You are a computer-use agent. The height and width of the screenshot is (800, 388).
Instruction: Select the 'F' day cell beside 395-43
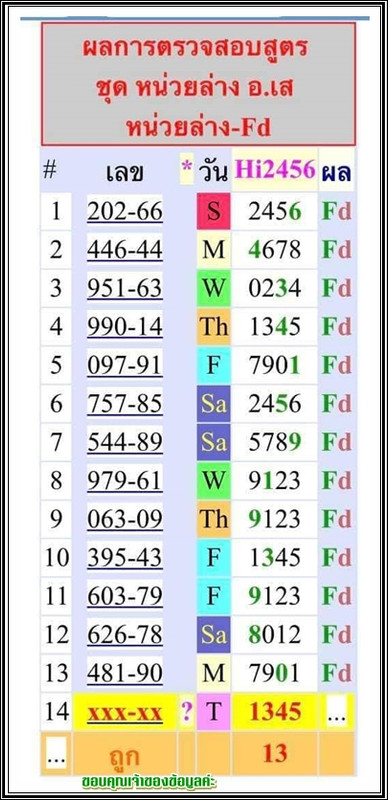point(213,558)
